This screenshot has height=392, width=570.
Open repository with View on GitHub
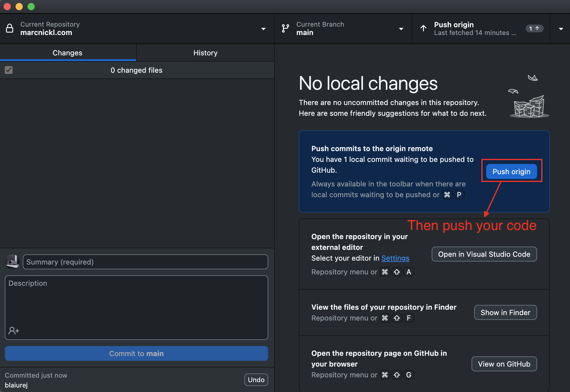pos(504,364)
